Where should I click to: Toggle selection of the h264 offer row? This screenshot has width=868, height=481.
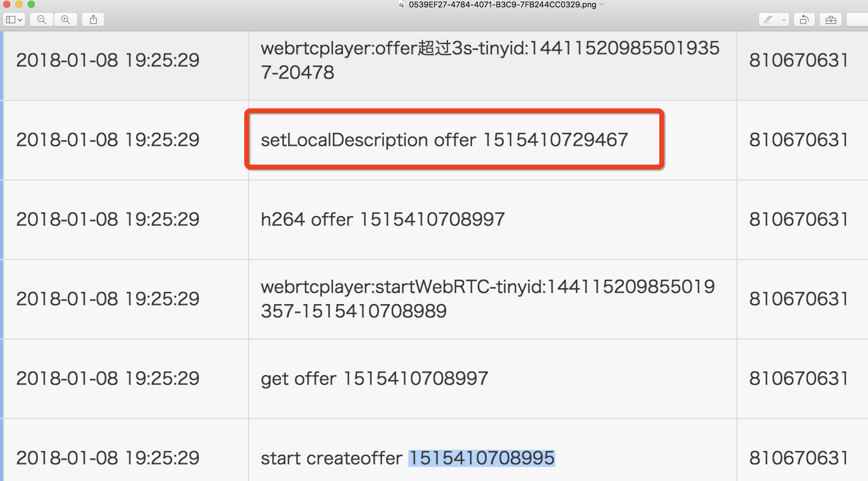coord(383,219)
